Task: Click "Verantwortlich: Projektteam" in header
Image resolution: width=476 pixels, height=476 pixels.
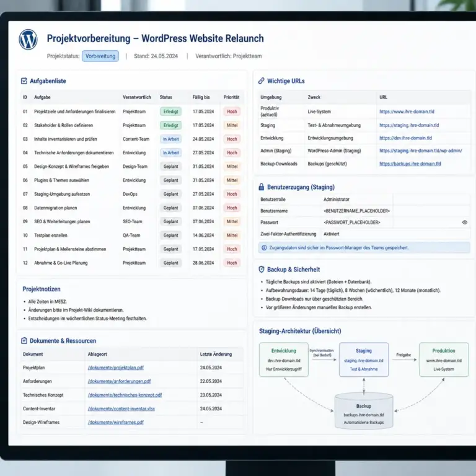Action: [x=228, y=56]
